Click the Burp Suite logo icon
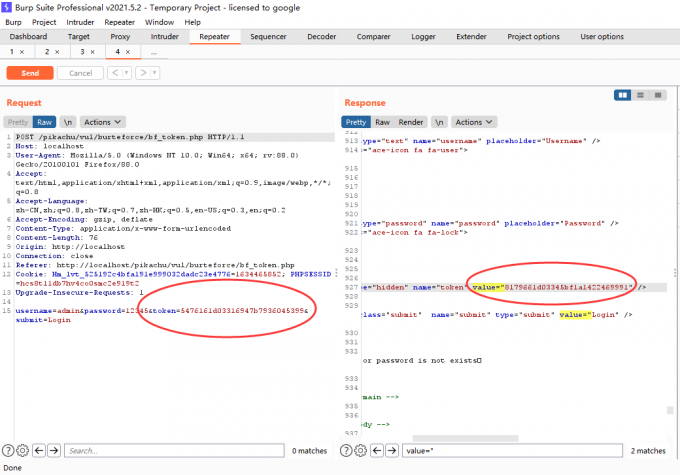This screenshot has height=475, width=680. (7, 7)
